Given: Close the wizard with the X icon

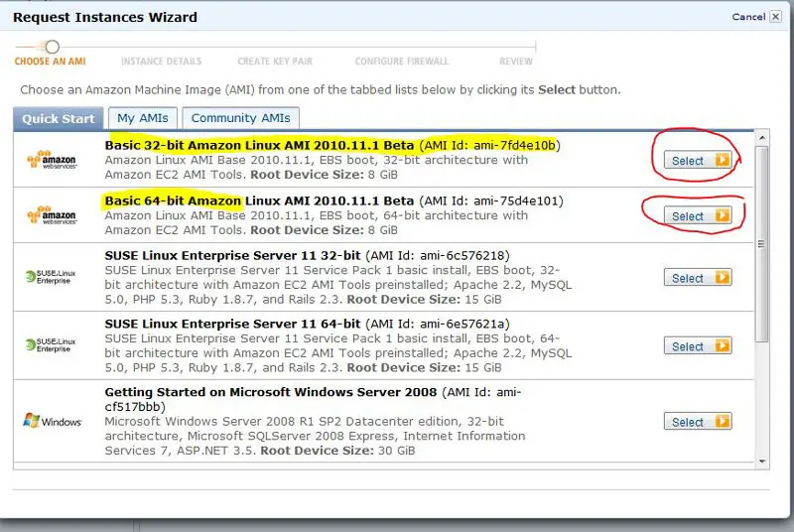Looking at the screenshot, I should coord(775,17).
